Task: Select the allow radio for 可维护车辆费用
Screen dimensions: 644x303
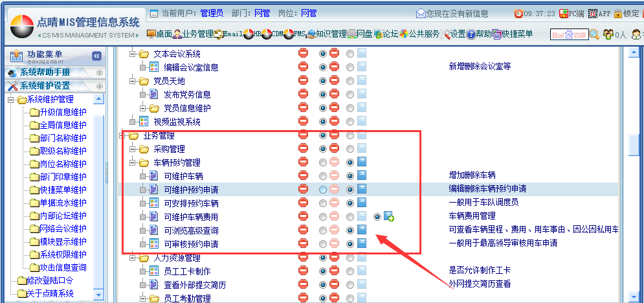Action: [x=350, y=217]
